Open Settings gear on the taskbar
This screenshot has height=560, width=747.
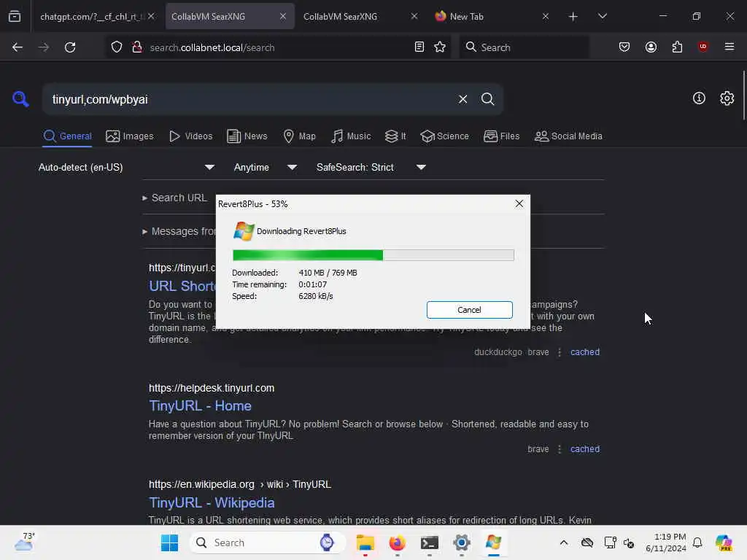tap(462, 542)
